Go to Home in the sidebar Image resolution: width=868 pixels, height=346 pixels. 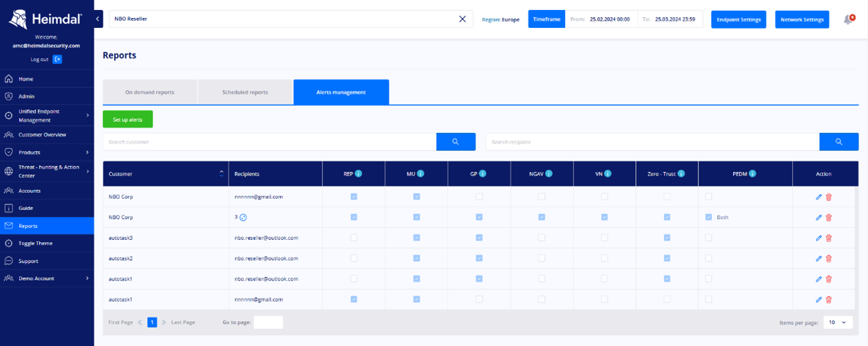click(47, 79)
